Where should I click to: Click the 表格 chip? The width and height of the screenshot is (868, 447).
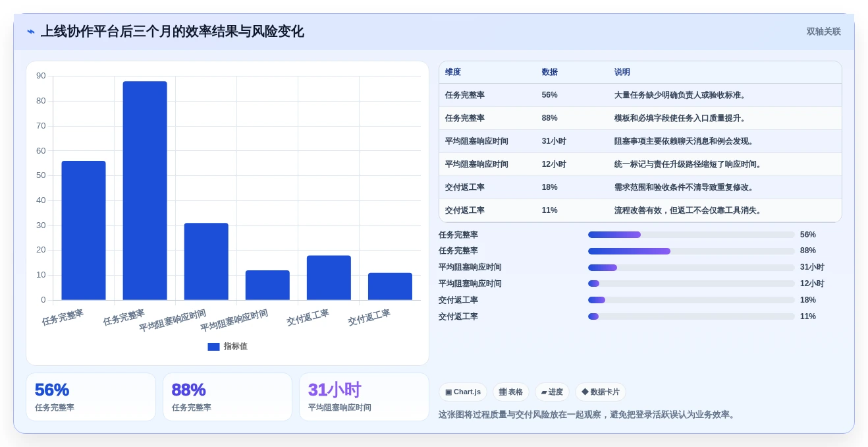tap(511, 392)
